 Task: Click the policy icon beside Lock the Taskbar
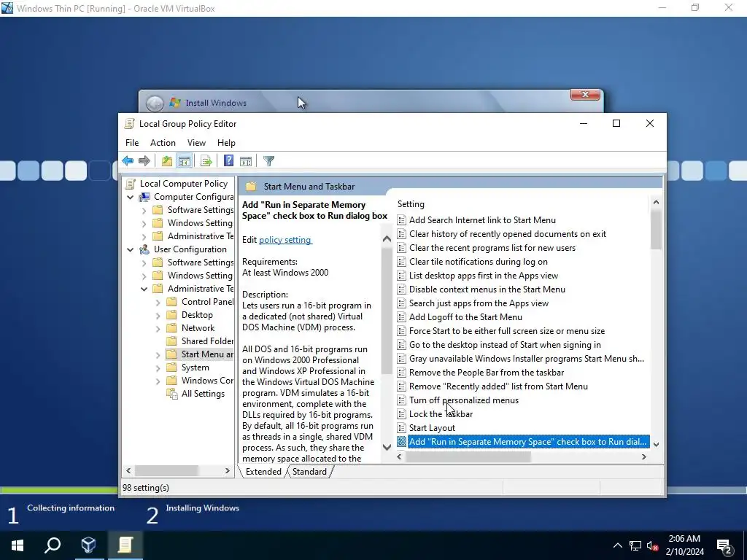(402, 414)
